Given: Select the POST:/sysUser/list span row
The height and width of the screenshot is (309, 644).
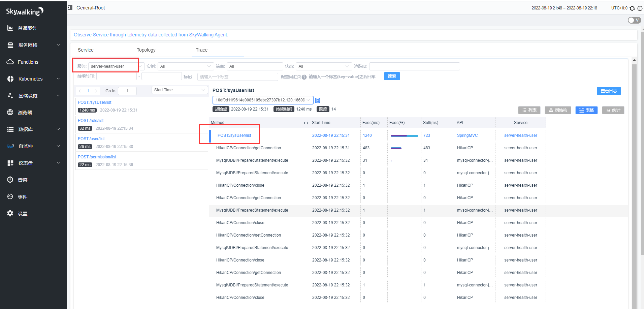Looking at the screenshot, I should 418,135.
